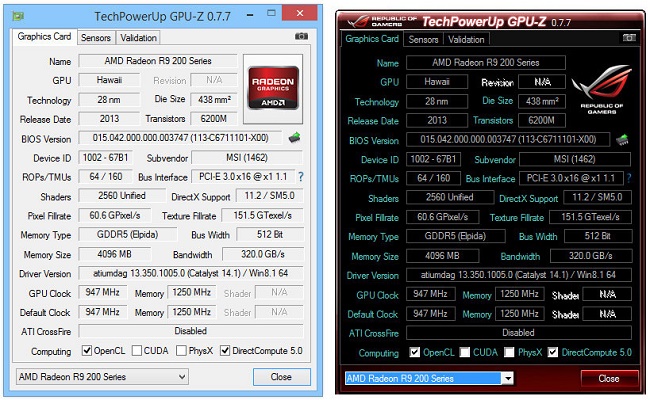
Task: Close left GPU-Z window with red X
Action: pyautogui.click(x=300, y=13)
